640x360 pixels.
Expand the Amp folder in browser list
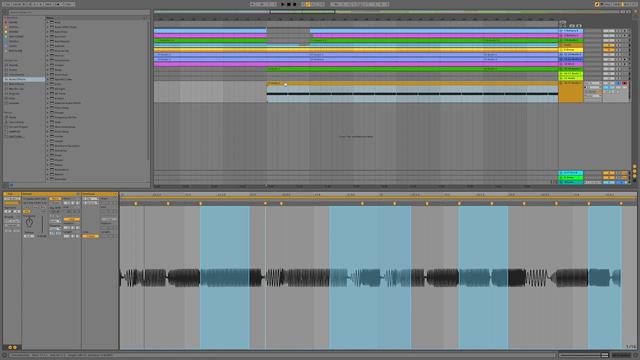pos(47,22)
